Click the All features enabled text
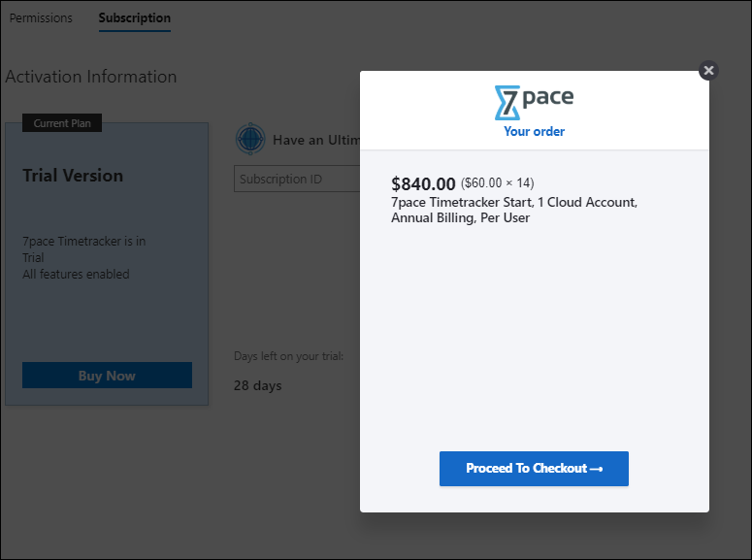752x560 pixels. click(x=76, y=274)
